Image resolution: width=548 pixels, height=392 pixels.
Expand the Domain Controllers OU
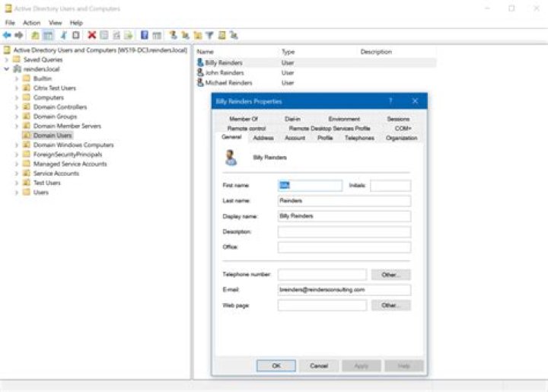coord(17,107)
